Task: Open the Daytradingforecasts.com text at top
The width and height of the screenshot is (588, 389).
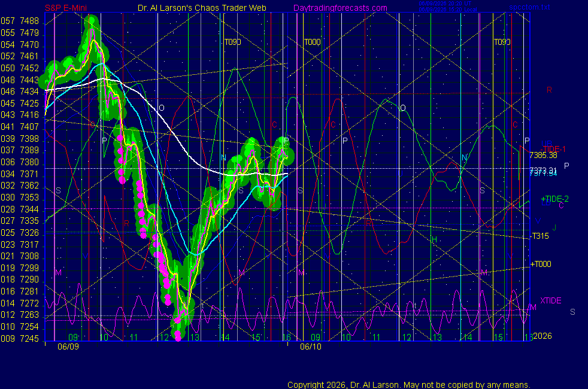Action: tap(340, 8)
